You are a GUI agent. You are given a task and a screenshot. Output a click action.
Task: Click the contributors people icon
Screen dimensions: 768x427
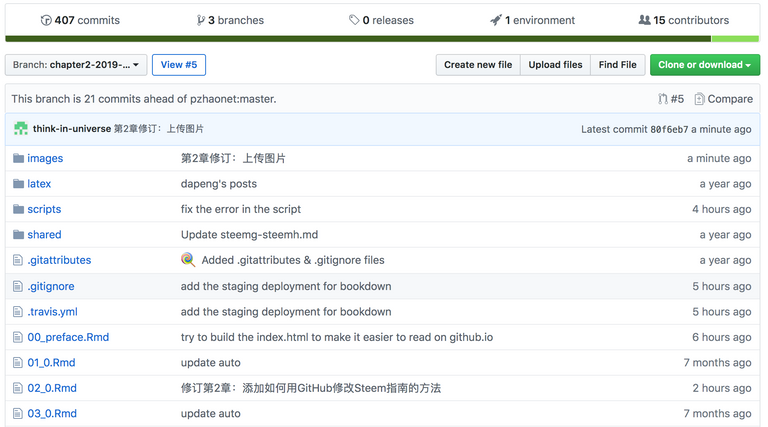click(645, 20)
